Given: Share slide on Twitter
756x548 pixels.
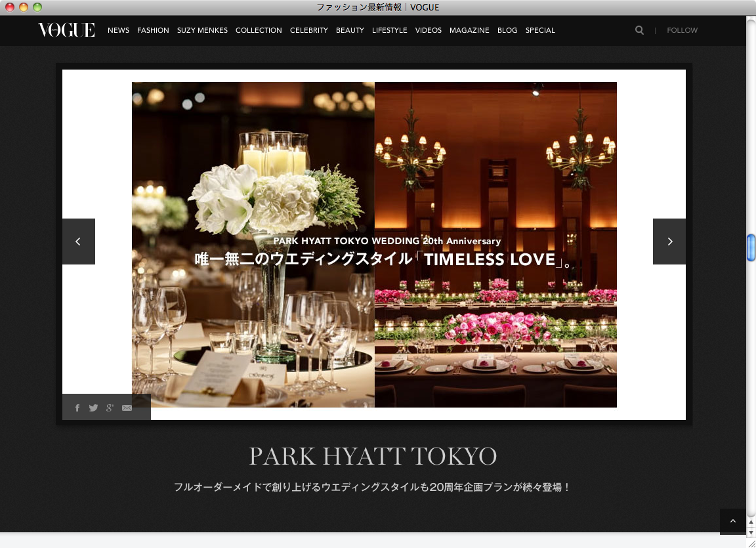Looking at the screenshot, I should (94, 408).
